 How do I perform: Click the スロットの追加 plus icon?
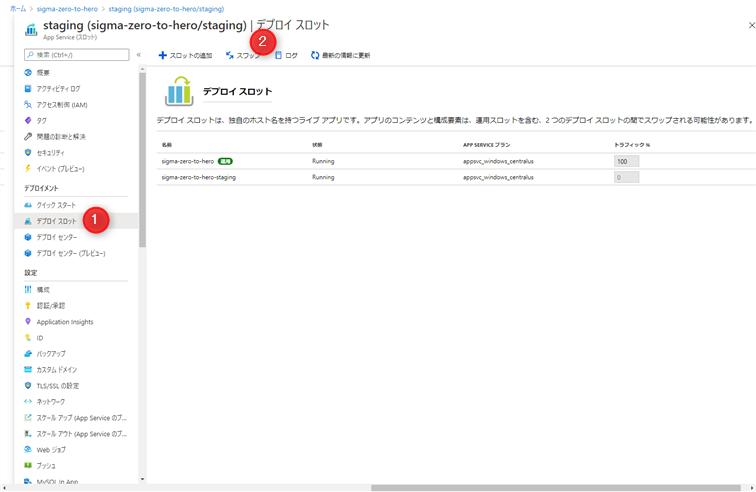coord(162,55)
